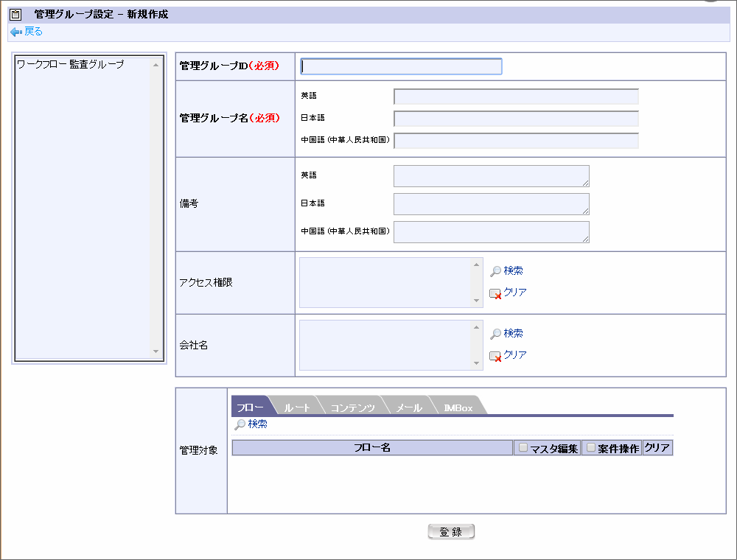
Task: Focus the 管理グループID input field
Action: click(x=401, y=66)
